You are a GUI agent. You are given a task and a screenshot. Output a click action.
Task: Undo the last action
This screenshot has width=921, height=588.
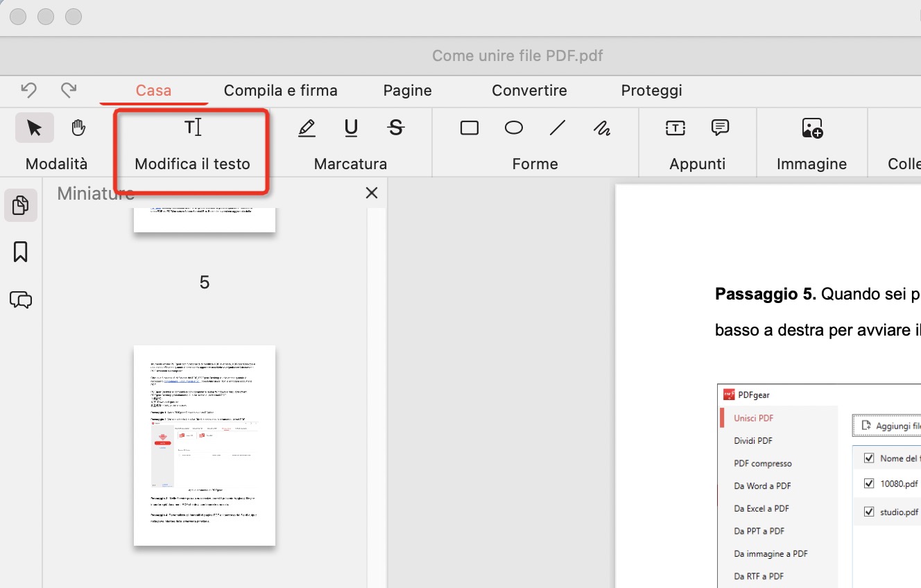pyautogui.click(x=28, y=90)
